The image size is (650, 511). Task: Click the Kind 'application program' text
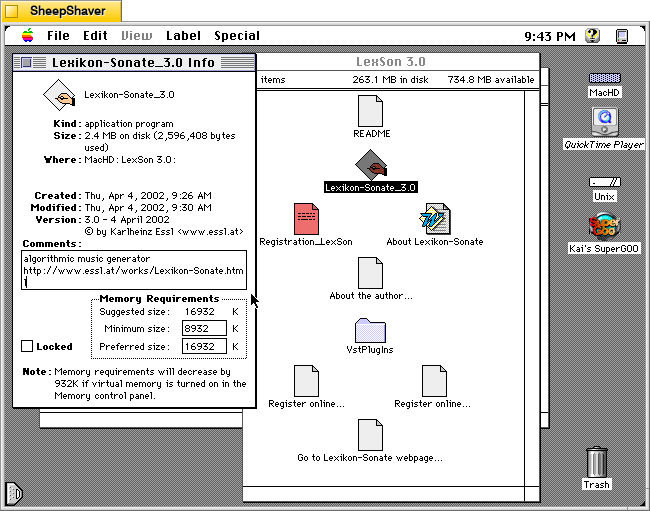[x=129, y=124]
